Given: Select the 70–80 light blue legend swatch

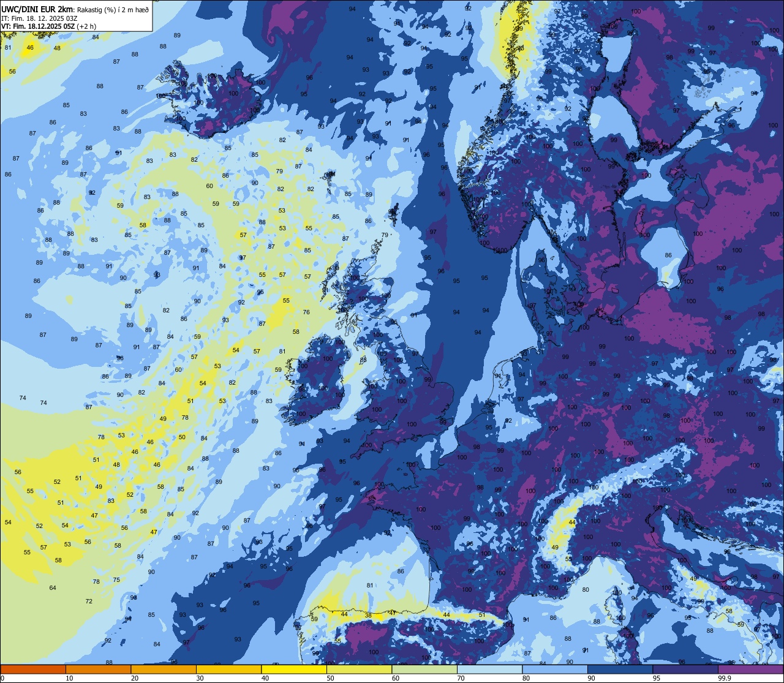Looking at the screenshot, I should click(489, 669).
